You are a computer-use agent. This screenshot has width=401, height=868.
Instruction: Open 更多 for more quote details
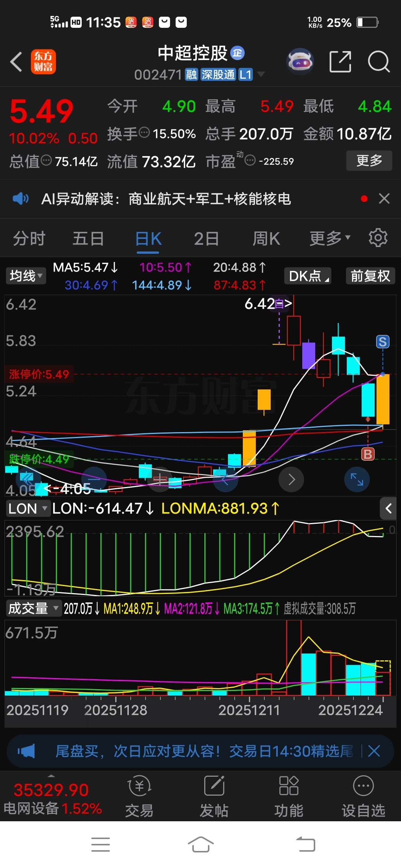point(369,161)
